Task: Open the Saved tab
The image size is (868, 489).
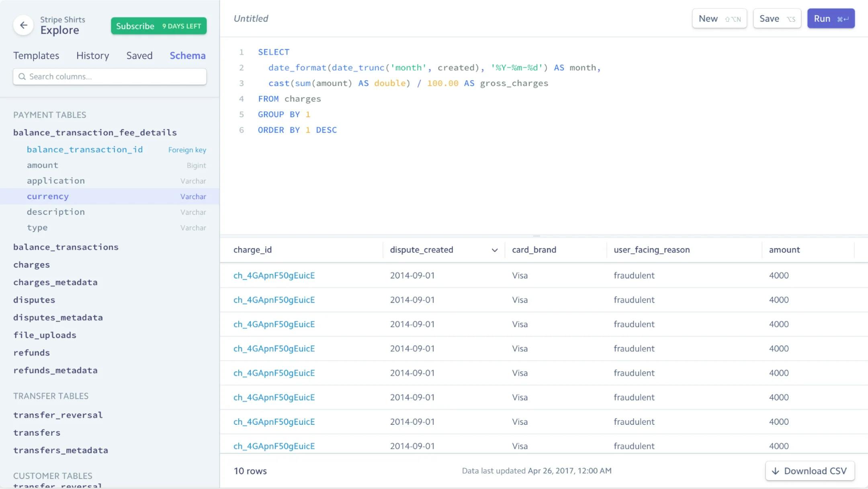Action: [139, 55]
